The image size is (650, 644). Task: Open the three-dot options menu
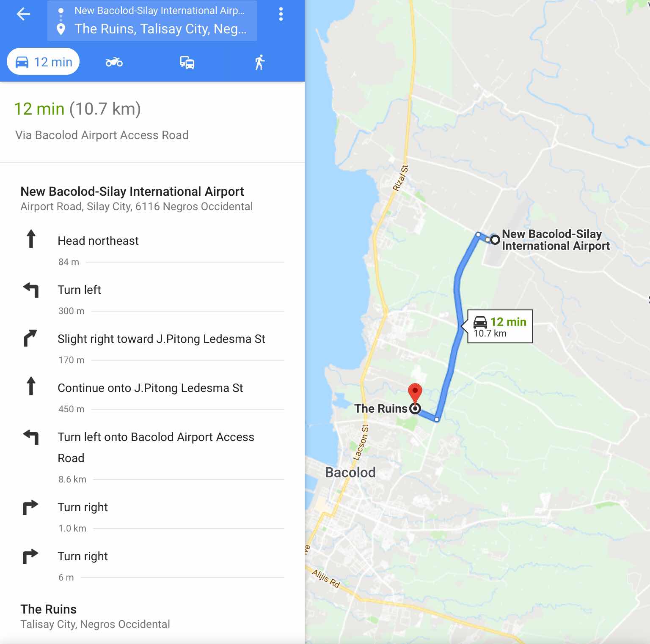(x=281, y=14)
